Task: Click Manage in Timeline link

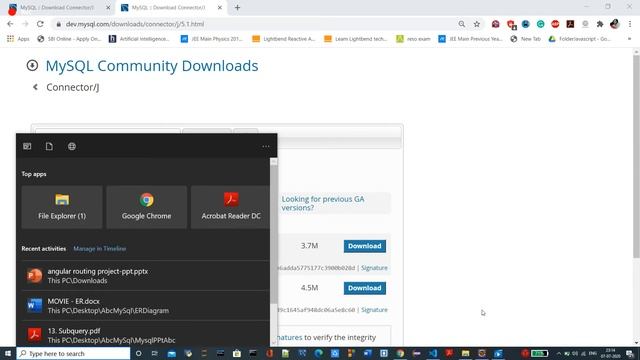Action: coord(100,249)
